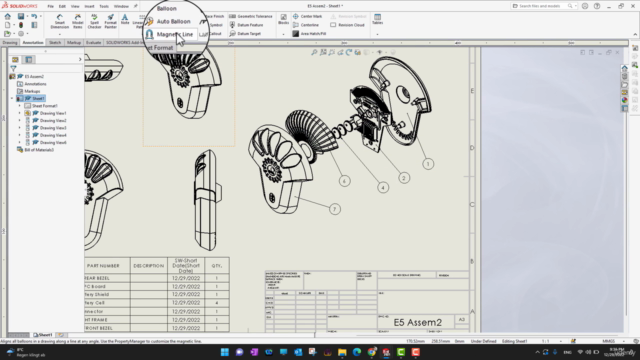
Task: Switch to the Evaluate tab
Action: (x=93, y=42)
